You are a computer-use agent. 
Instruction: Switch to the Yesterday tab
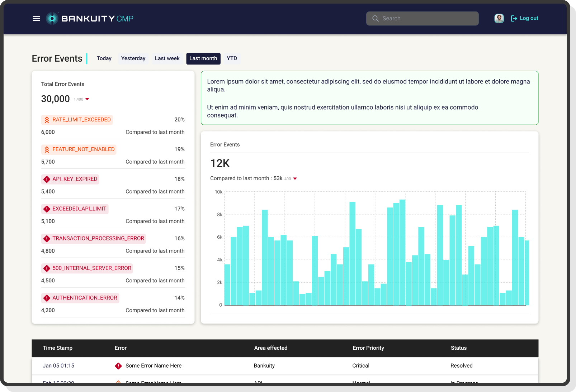point(133,58)
